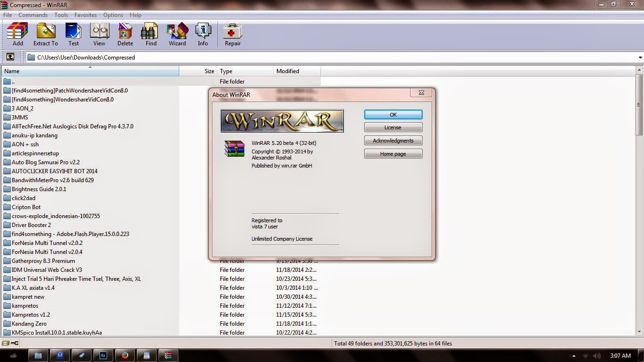Select folder '3 AON_2'
Screen dimensions: 644x362
coord(23,109)
